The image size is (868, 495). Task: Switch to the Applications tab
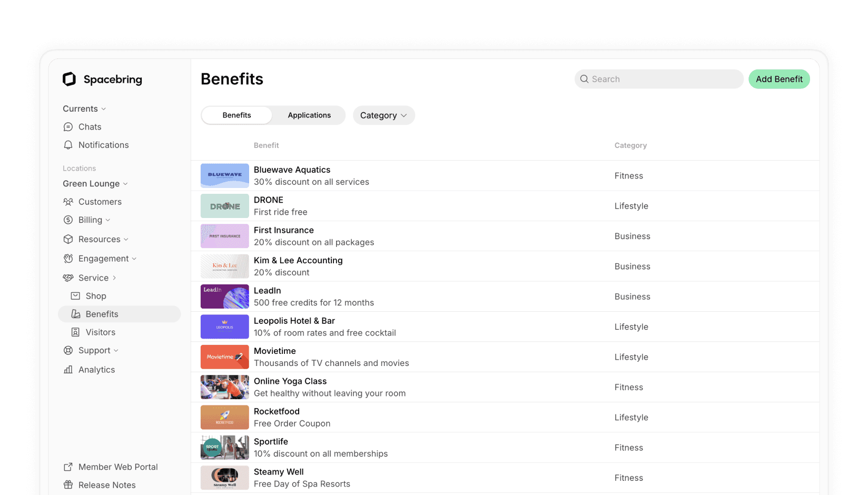click(x=309, y=115)
